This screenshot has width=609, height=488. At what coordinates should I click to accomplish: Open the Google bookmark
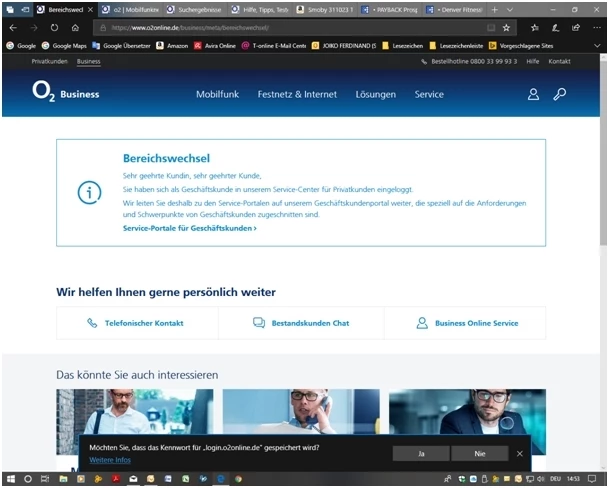pos(21,46)
